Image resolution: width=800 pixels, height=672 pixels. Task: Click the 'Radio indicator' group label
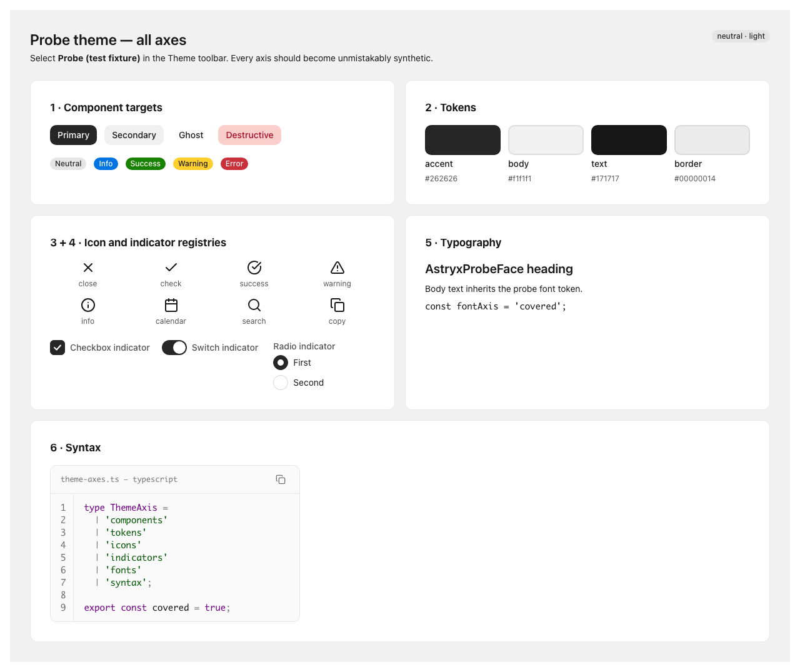(304, 346)
